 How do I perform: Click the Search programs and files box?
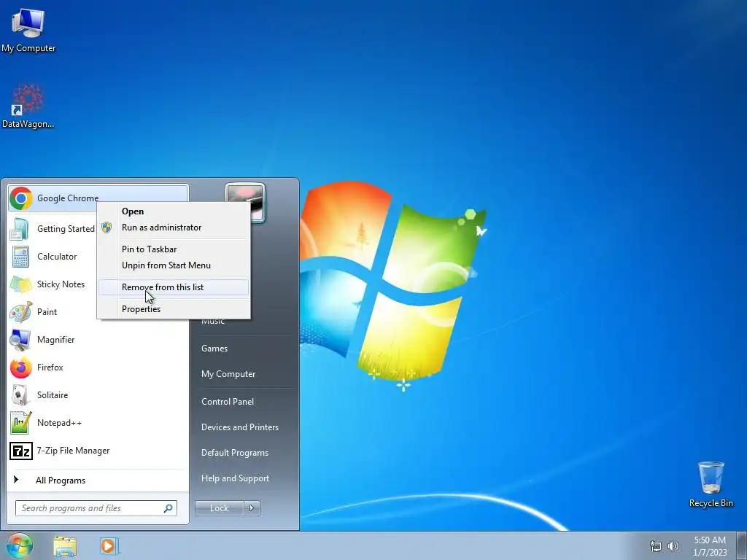click(96, 508)
